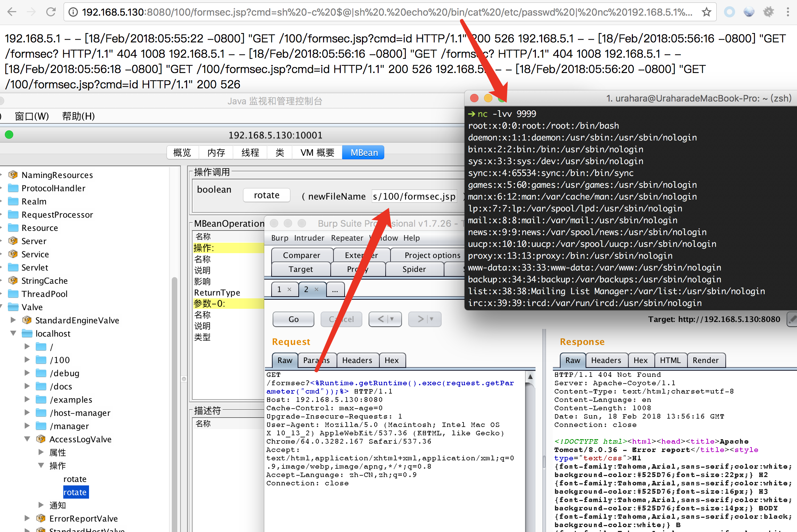Viewport: 797px width, 532px height.
Task: Bookmark the page with the star icon
Action: point(706,12)
